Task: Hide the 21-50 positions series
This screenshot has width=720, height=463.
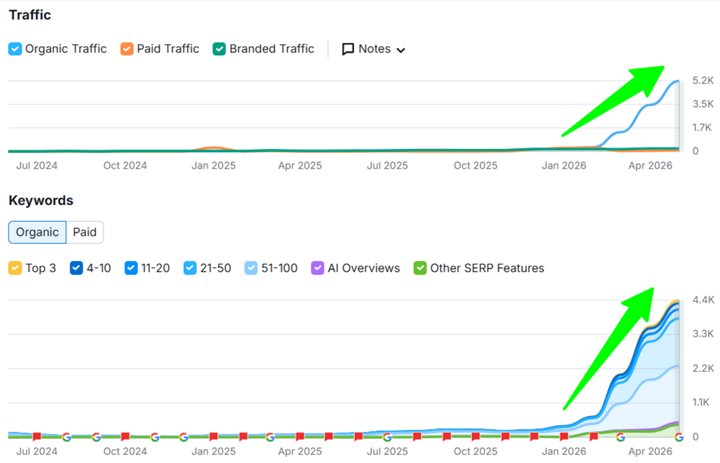Action: click(x=190, y=268)
